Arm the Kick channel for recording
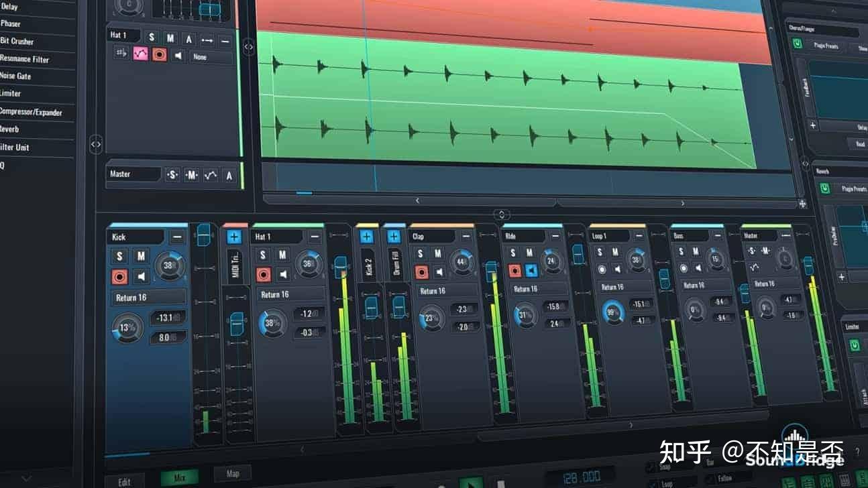Image resolution: width=868 pixels, height=488 pixels. [119, 276]
